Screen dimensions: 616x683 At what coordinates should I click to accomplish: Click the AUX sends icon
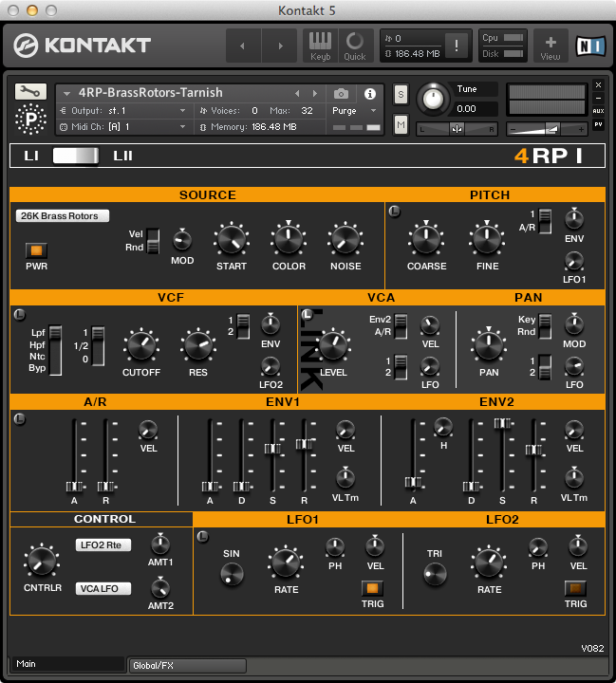[x=599, y=111]
